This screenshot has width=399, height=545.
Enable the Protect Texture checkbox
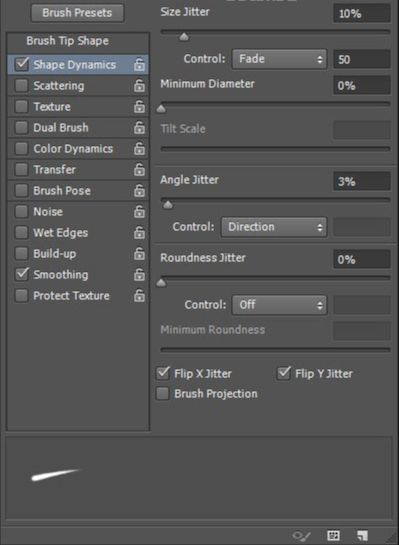pos(22,295)
